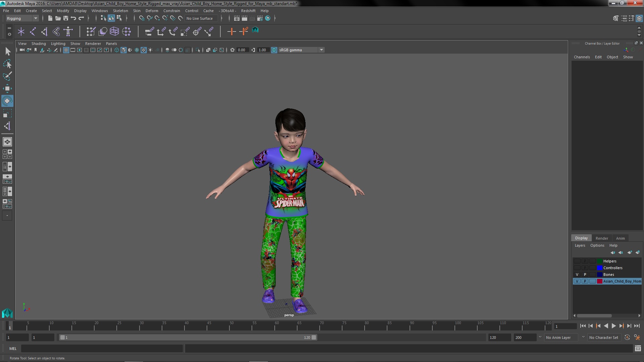Open the Deform menu
This screenshot has width=644, height=362.
152,11
